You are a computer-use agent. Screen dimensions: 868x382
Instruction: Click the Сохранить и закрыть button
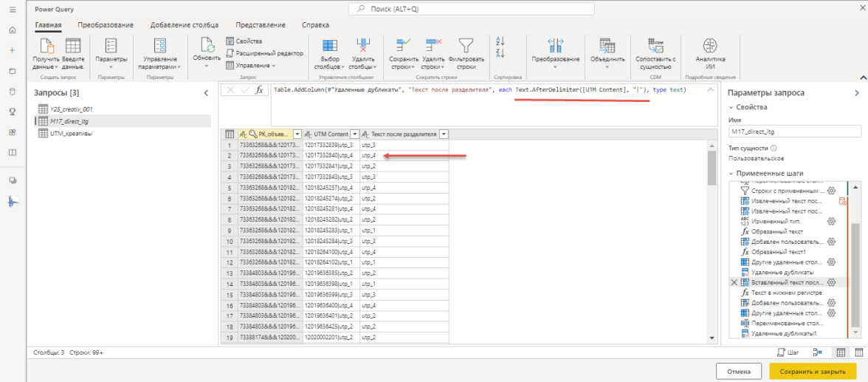[813, 372]
